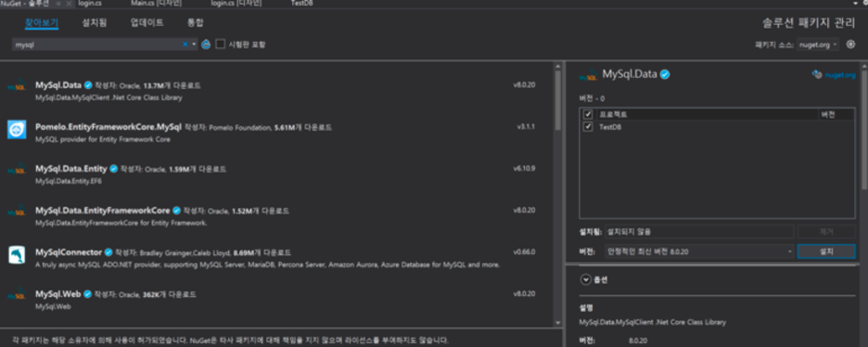Select the Pomelo.EntityFrameworkCore.MySql package title
The height and width of the screenshot is (347, 868).
coord(108,127)
